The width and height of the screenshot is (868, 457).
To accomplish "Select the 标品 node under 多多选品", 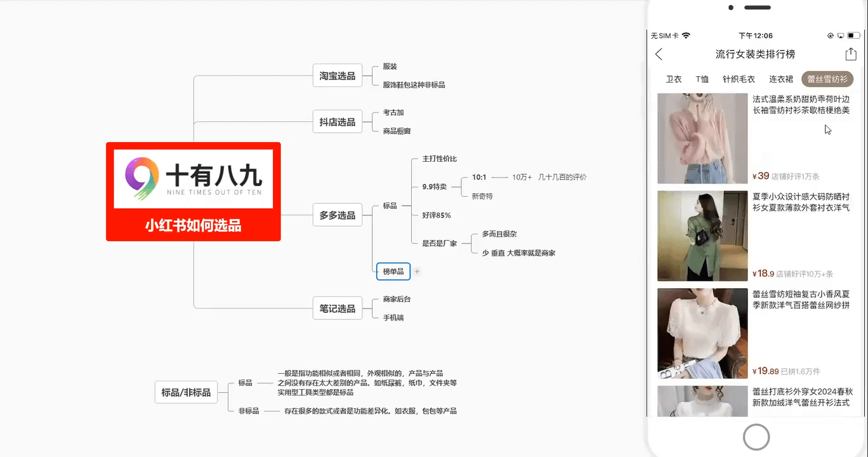I will (390, 206).
